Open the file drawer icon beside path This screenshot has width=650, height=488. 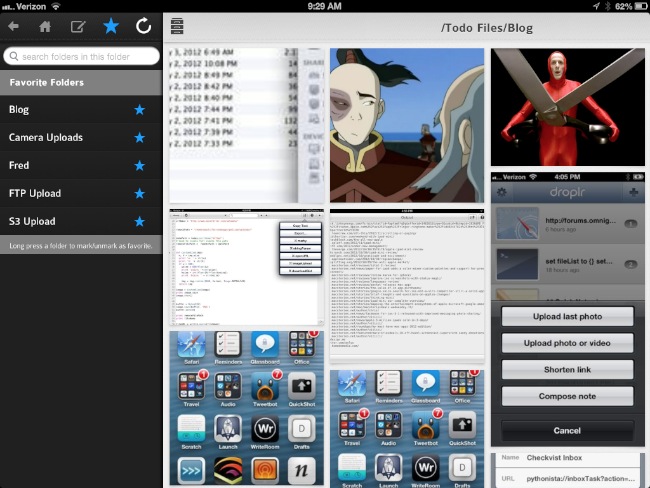tap(177, 26)
